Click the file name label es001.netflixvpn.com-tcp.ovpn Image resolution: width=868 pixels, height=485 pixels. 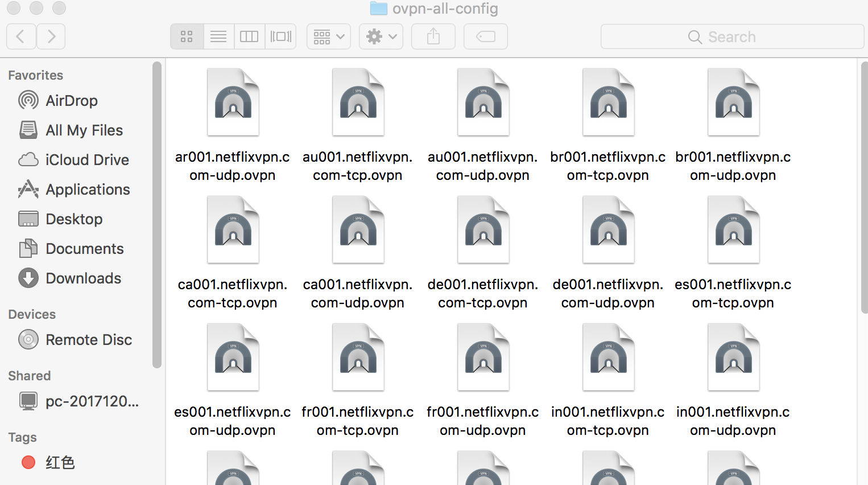coord(733,294)
